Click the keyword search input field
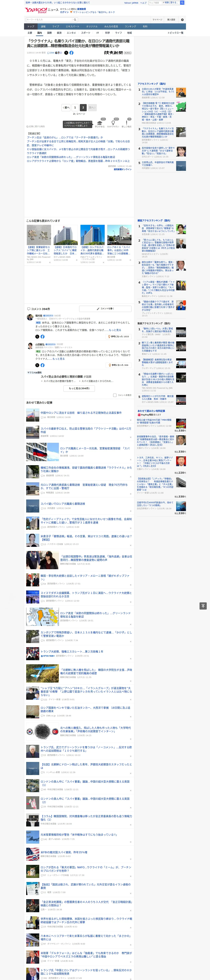 point(49,20)
